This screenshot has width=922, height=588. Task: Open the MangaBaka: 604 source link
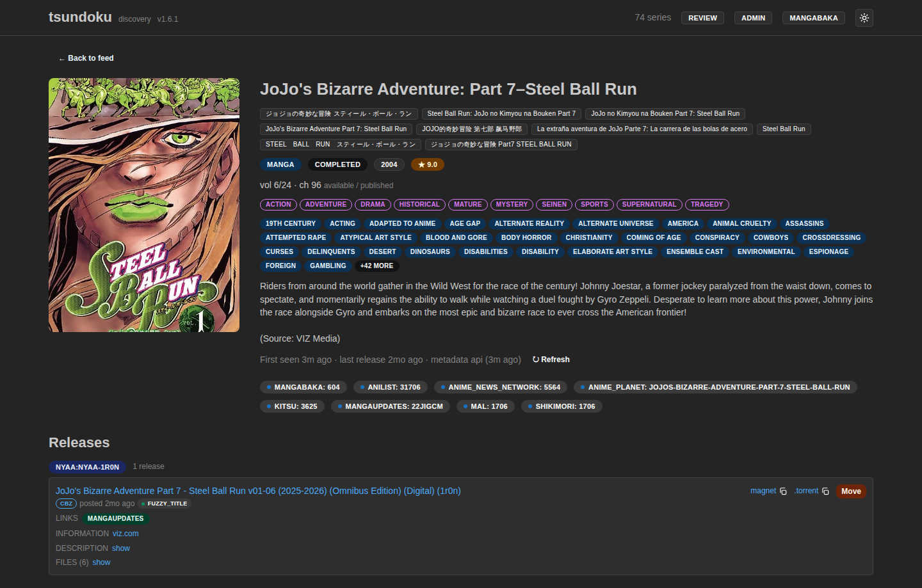coord(303,387)
